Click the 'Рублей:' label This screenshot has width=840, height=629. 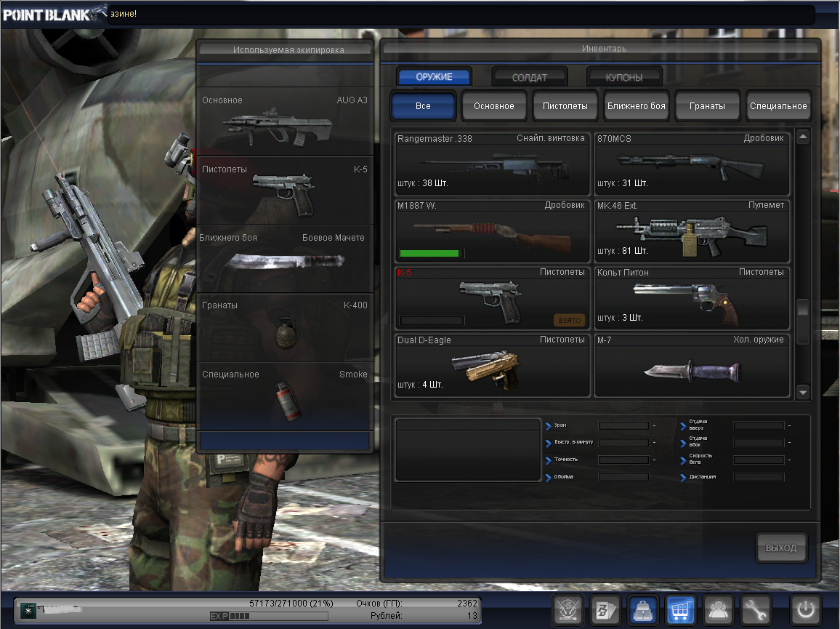pos(387,616)
